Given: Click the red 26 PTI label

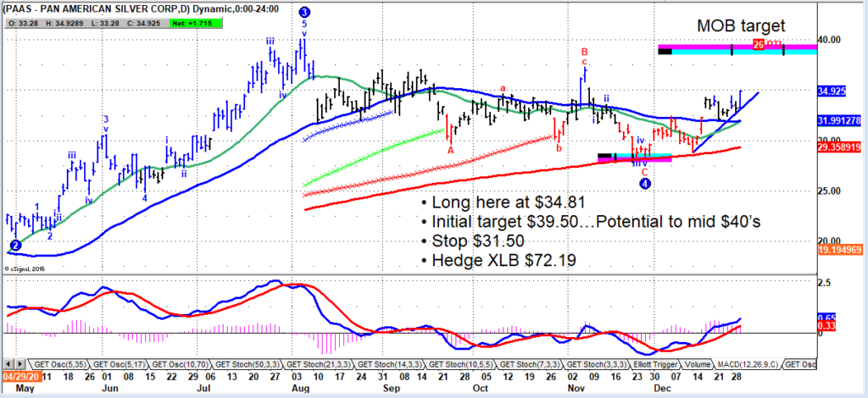Looking at the screenshot, I should pos(768,44).
